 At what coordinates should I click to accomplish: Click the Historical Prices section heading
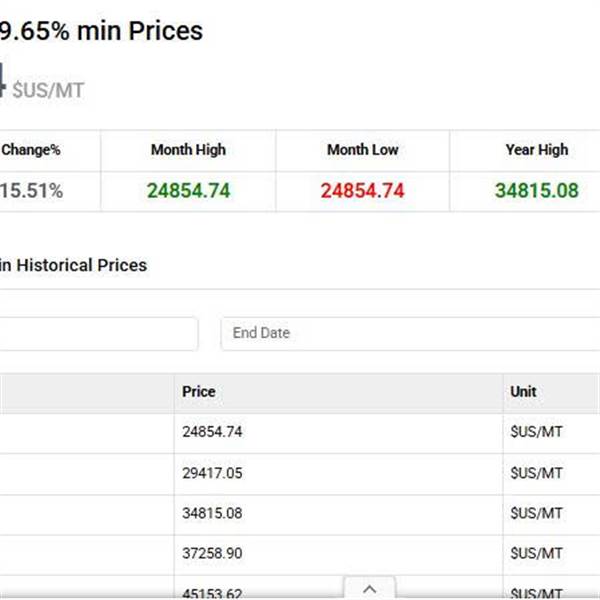point(74,265)
